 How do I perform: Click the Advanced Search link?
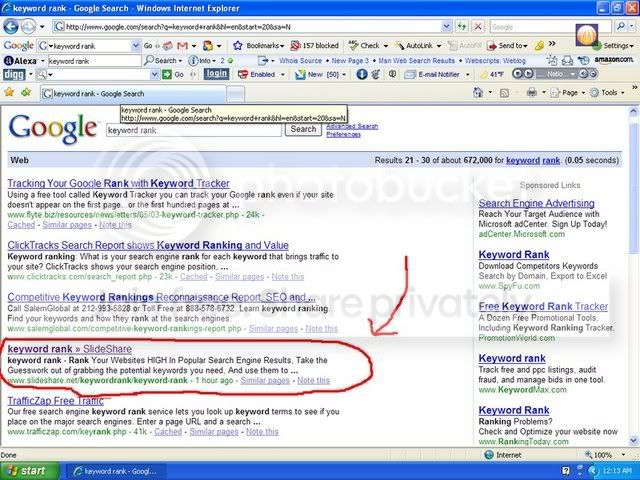click(352, 126)
